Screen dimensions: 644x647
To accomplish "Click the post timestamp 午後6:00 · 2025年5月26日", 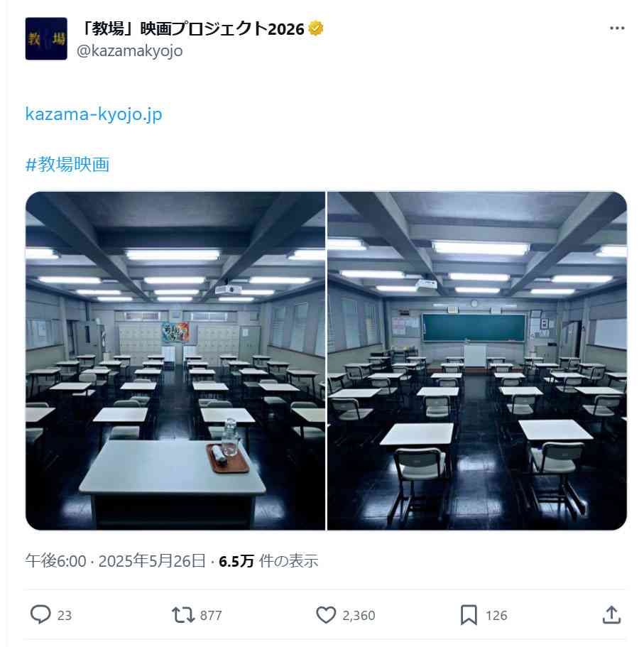I will pyautogui.click(x=116, y=561).
